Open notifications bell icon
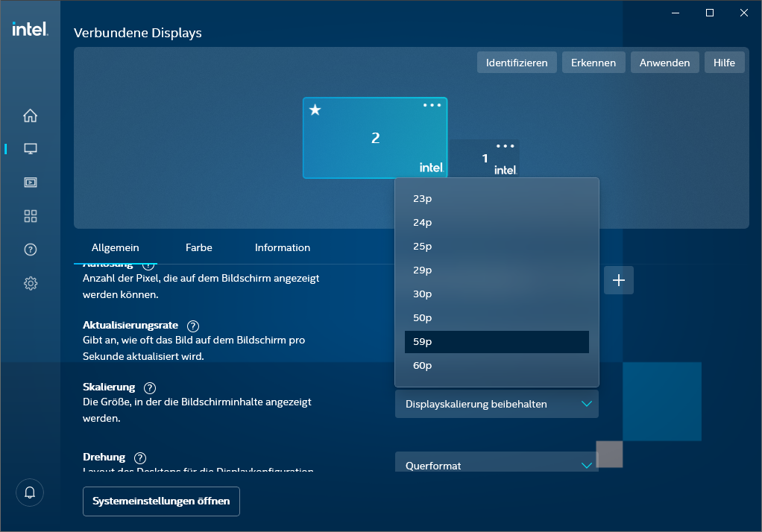This screenshot has width=762, height=532. point(30,493)
